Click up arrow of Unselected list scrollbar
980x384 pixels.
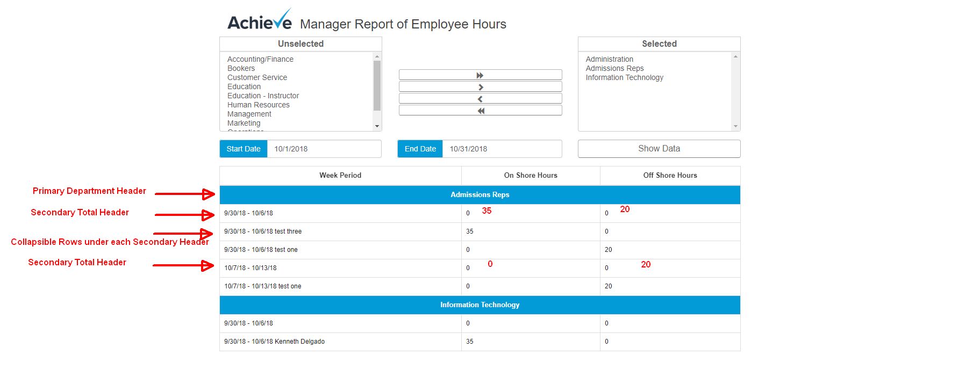click(x=377, y=56)
